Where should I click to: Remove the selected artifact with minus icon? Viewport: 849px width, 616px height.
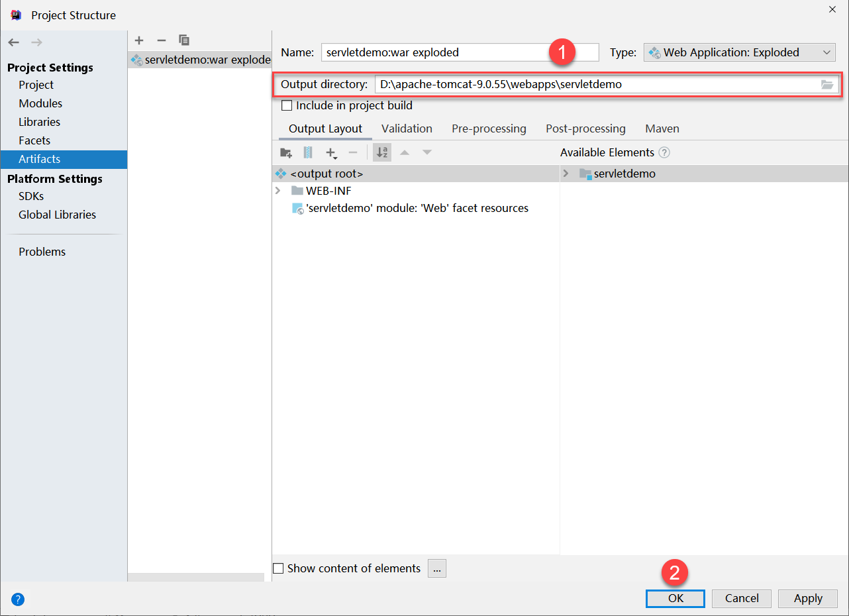coord(161,40)
